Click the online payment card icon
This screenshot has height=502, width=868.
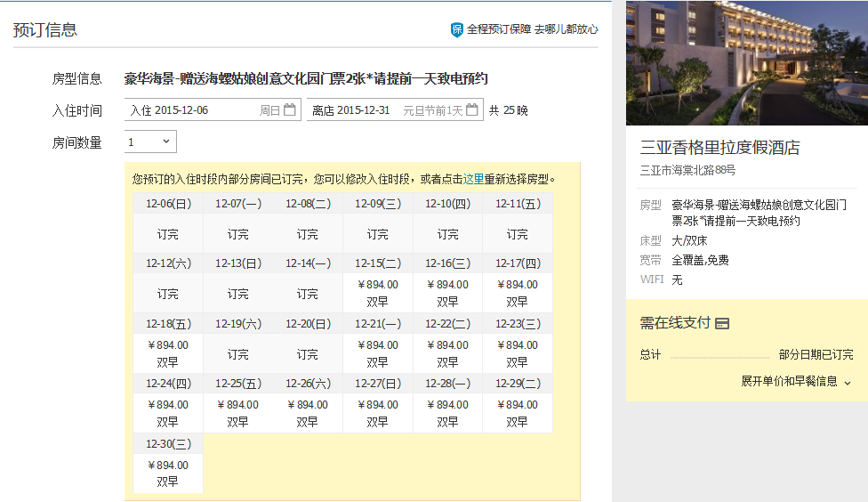click(722, 323)
